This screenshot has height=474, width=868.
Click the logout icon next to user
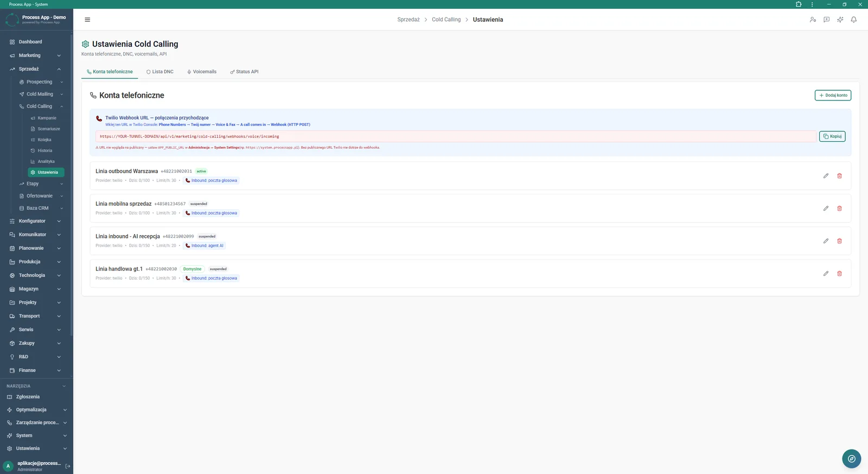coord(68,466)
